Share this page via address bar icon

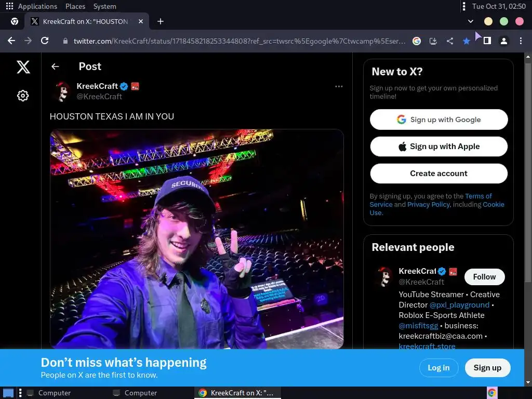[450, 41]
